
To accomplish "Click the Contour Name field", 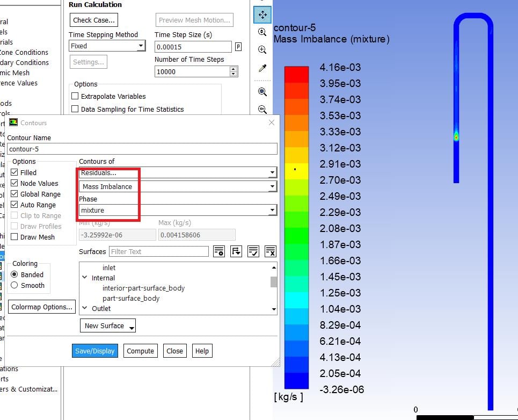I will pos(142,149).
